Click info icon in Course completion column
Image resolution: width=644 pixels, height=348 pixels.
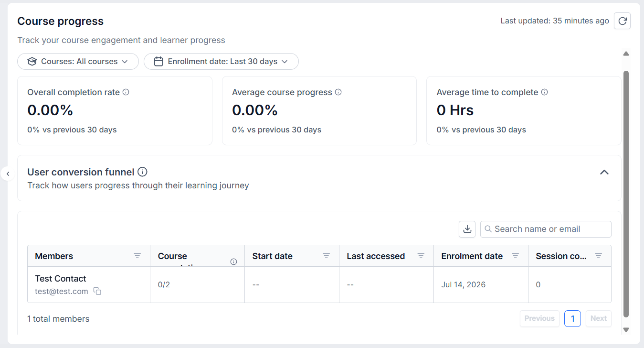[x=233, y=261]
